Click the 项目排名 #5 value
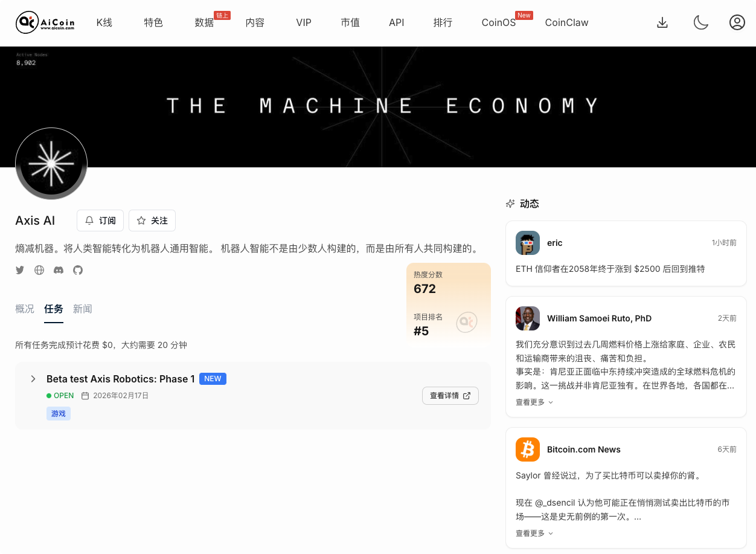Viewport: 756px width, 554px height. [x=421, y=331]
